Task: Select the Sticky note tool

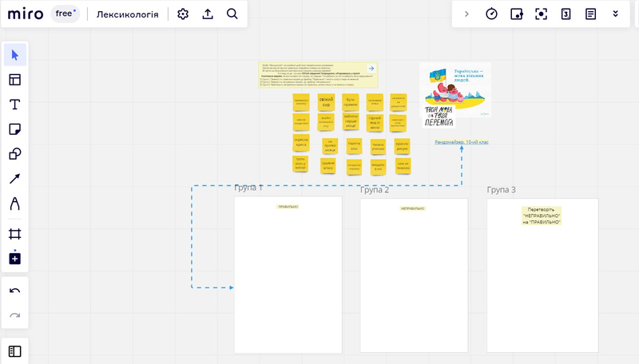Action: click(x=15, y=129)
